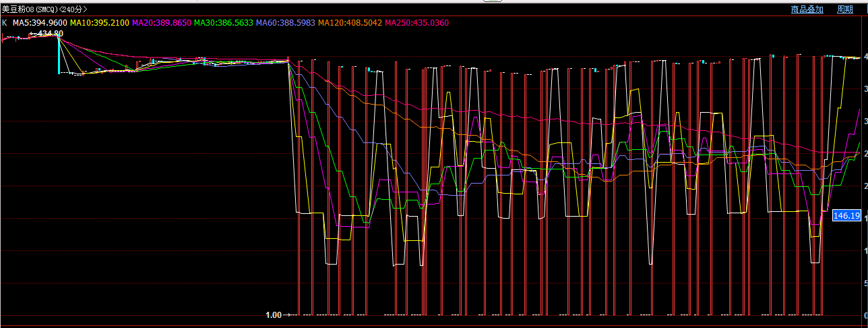Image resolution: width=868 pixels, height=328 pixels.
Task: Pick the green MA30 indicator label
Action: point(224,23)
